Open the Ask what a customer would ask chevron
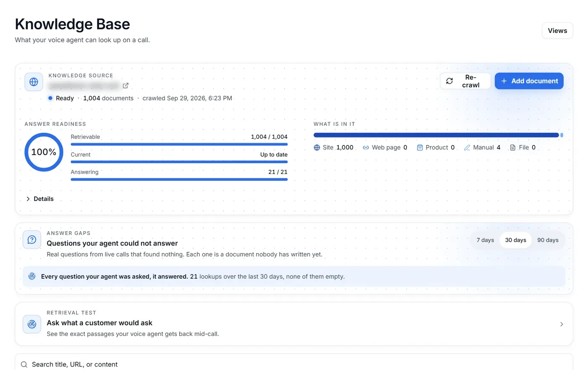588x370 pixels. pyautogui.click(x=562, y=324)
